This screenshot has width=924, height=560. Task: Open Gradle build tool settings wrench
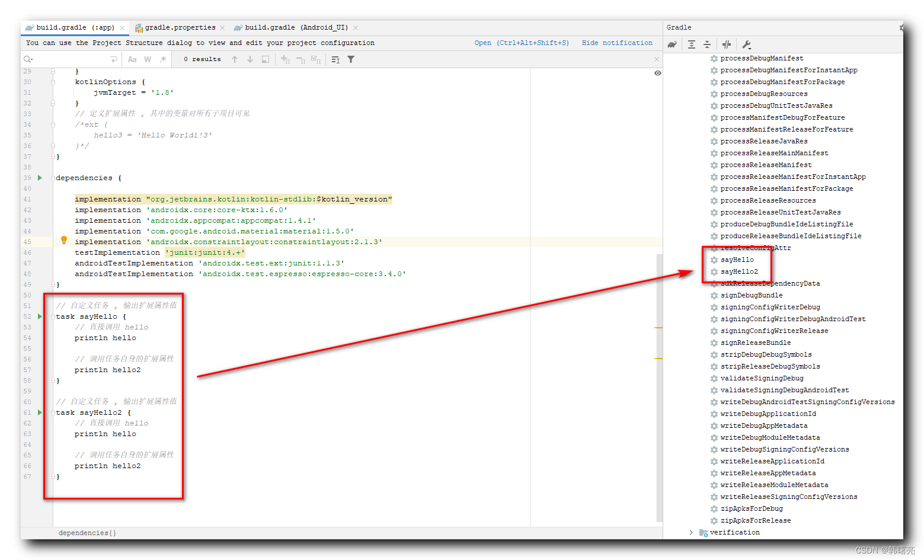coord(747,44)
